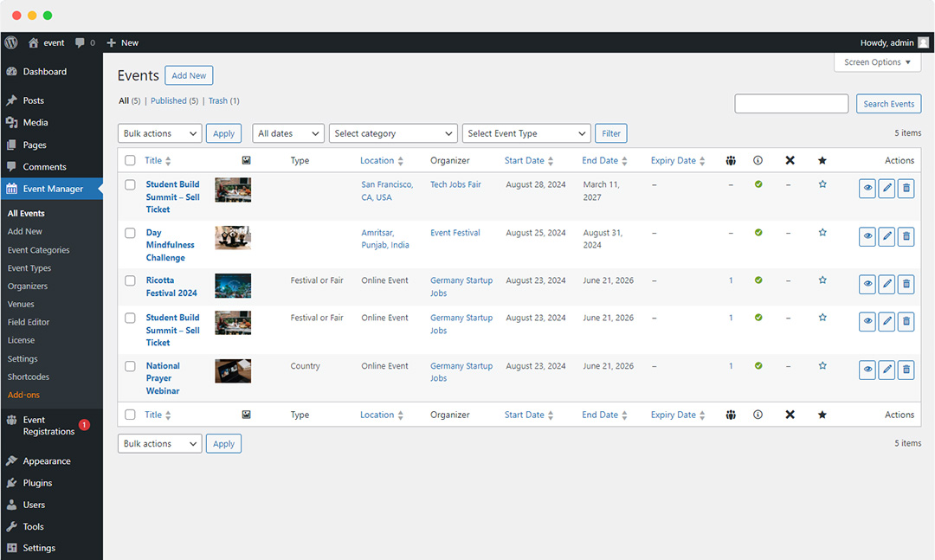Open the Trash filter link
The width and height of the screenshot is (935, 560).
click(217, 101)
